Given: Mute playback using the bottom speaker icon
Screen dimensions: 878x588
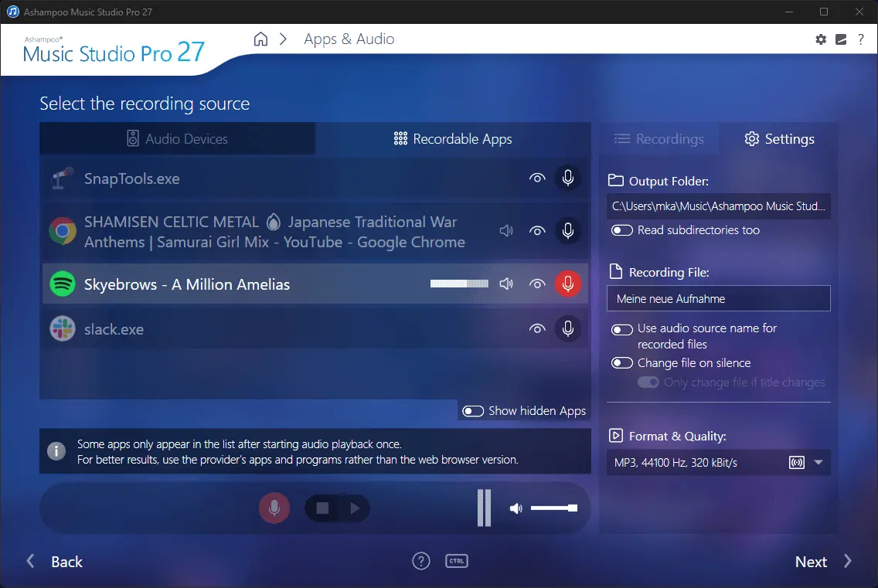Looking at the screenshot, I should point(516,508).
